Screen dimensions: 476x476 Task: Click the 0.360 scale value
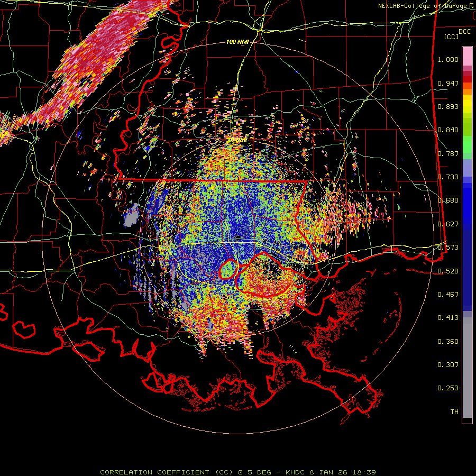[x=448, y=342]
